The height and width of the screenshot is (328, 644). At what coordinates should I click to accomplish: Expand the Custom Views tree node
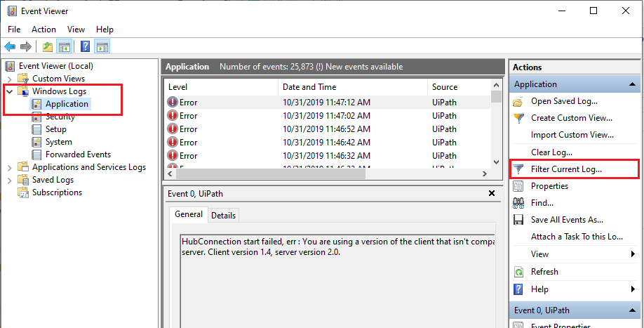click(x=10, y=79)
